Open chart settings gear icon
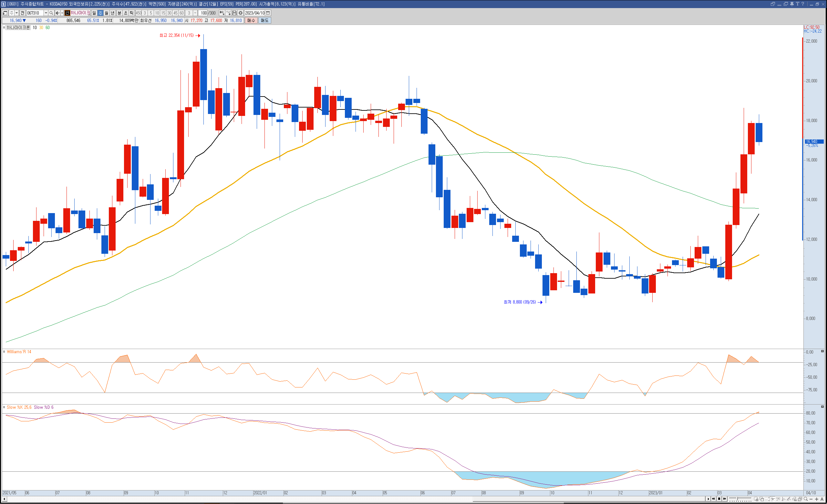 [x=241, y=13]
